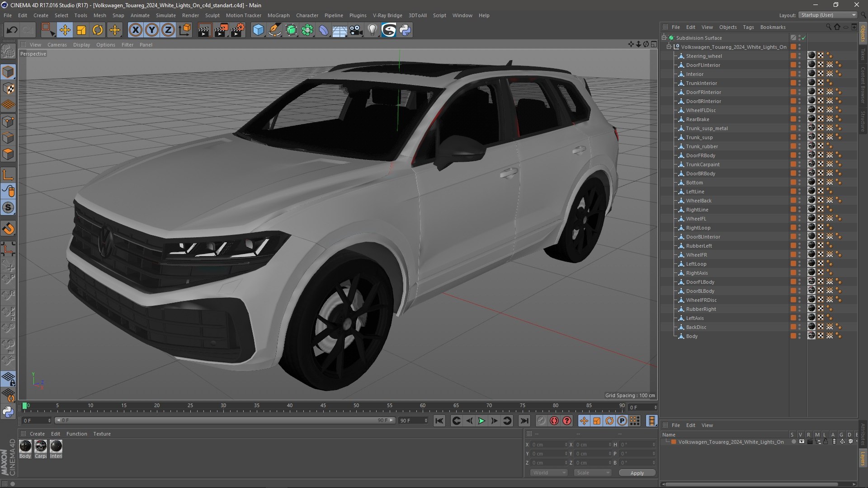This screenshot has width=868, height=488.
Task: Open the File menu in main menubar
Action: [8, 15]
